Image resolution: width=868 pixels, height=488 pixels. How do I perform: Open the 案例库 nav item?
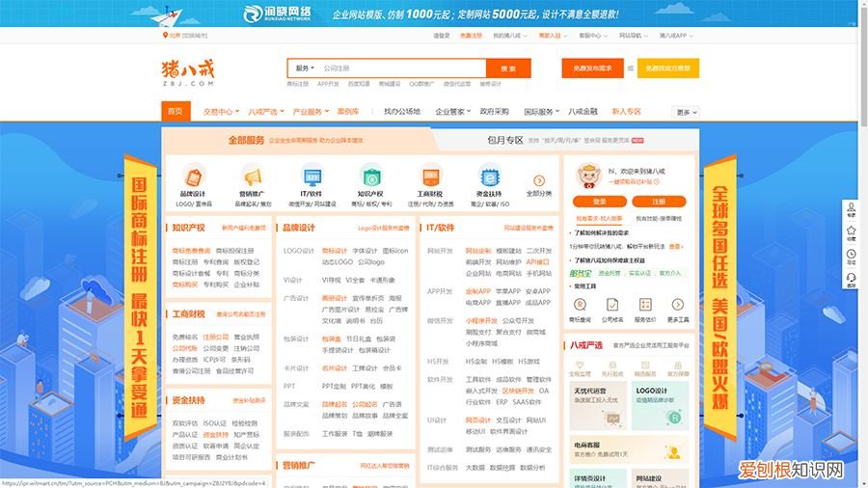pos(348,111)
